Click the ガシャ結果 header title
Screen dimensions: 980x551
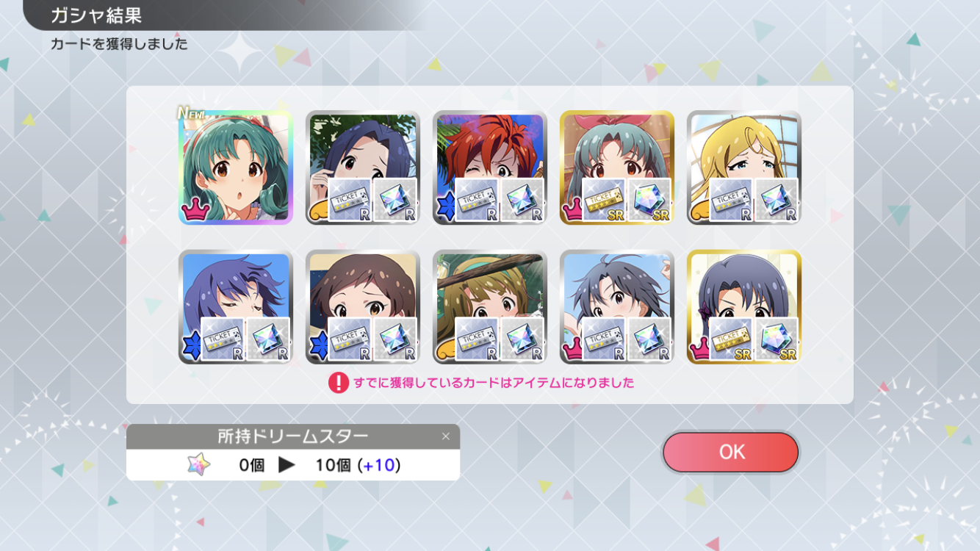coord(96,15)
